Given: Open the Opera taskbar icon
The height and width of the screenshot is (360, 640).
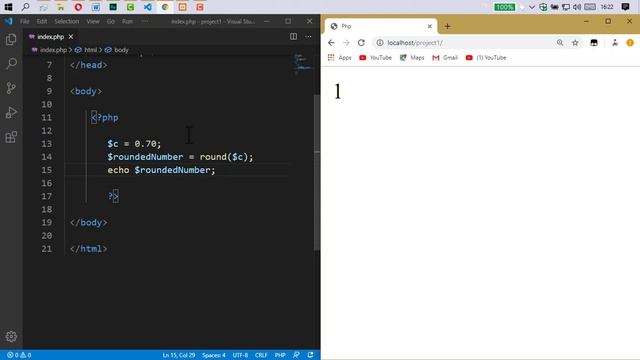Looking at the screenshot, I should click(78, 7).
